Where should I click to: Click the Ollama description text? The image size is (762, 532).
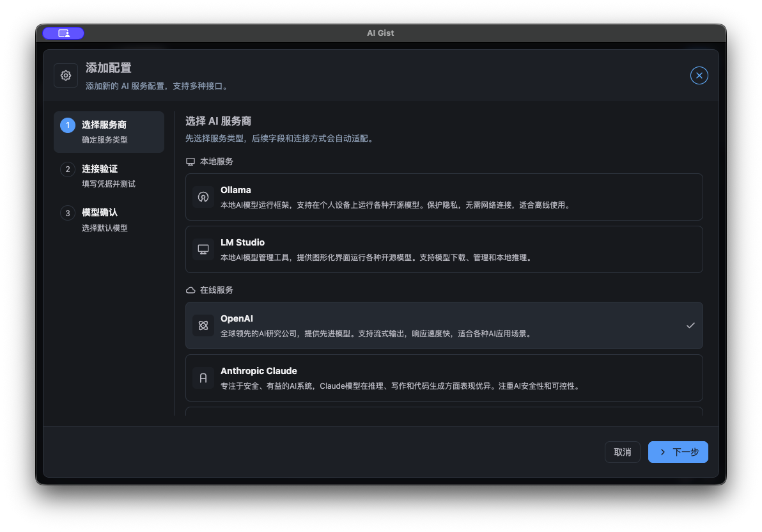396,205
